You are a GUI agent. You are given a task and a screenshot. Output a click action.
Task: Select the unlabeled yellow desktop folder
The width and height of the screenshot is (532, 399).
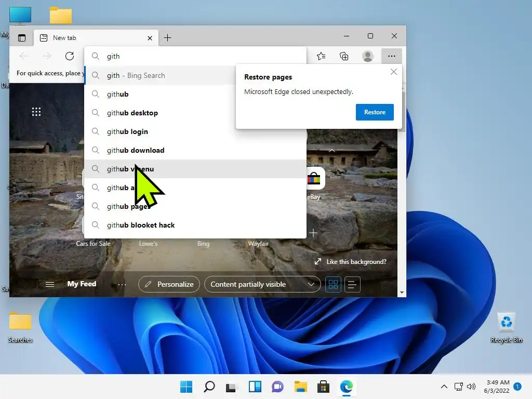coord(61,15)
